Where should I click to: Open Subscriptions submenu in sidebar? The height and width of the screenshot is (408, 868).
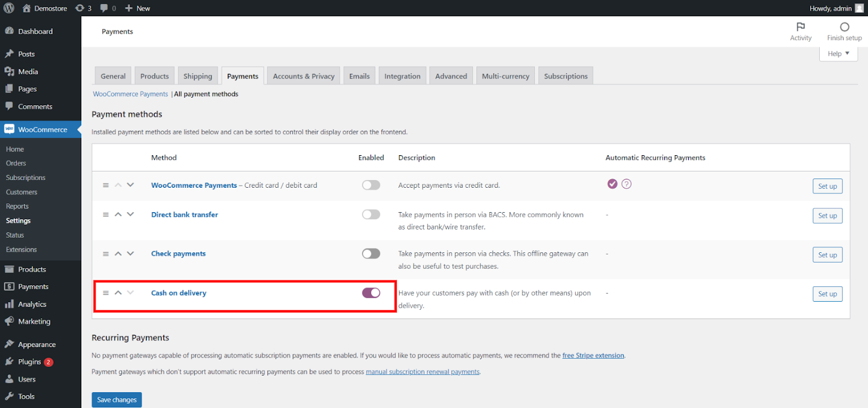click(25, 178)
